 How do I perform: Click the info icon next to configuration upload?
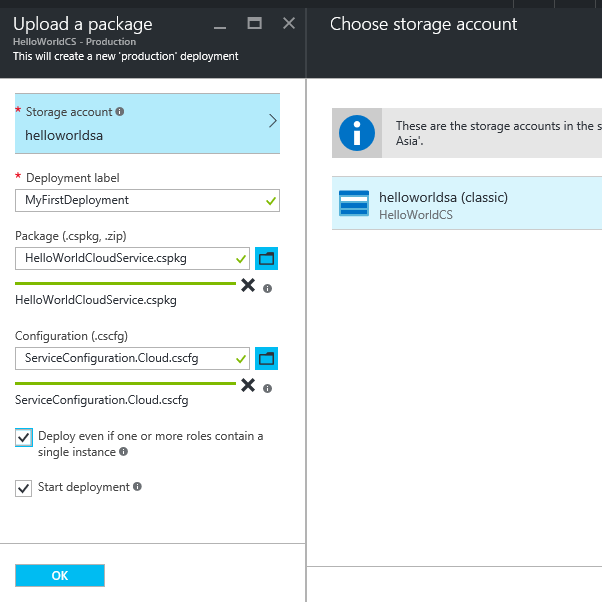pyautogui.click(x=268, y=388)
